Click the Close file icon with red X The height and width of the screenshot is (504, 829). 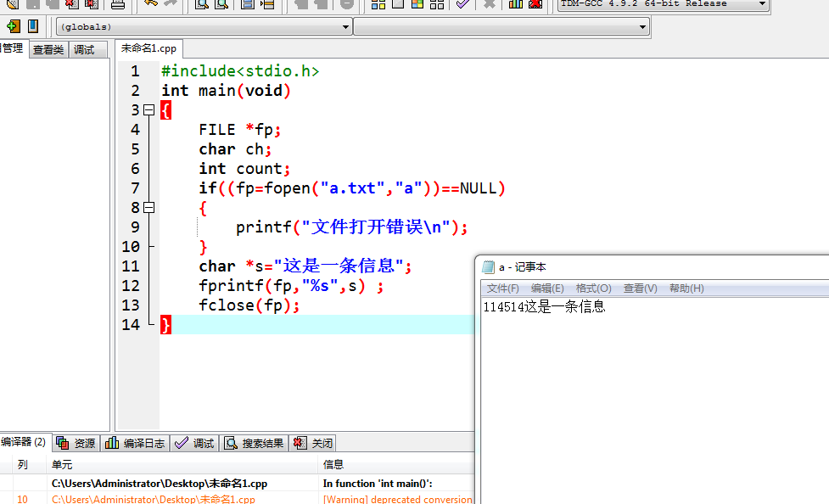pos(72,3)
